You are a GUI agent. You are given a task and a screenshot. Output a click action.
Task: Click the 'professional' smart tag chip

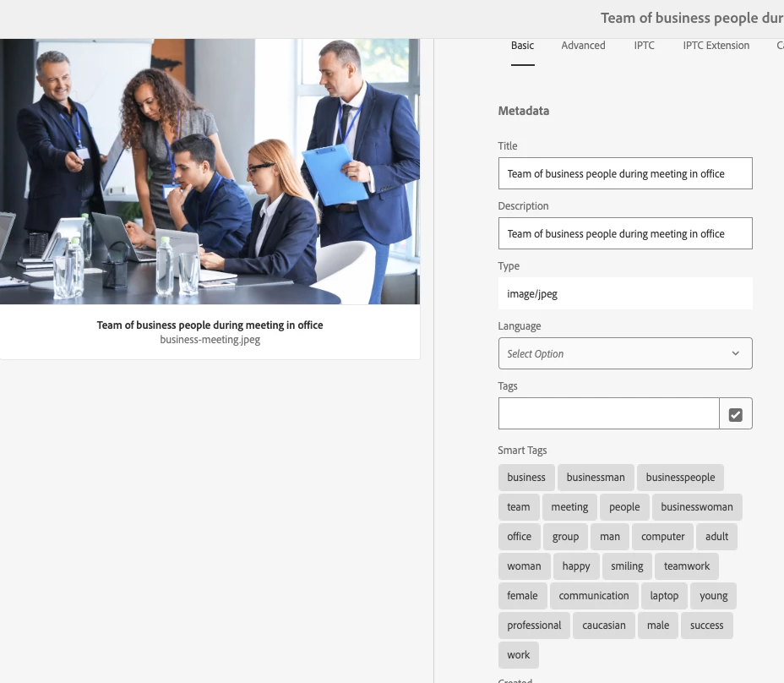coord(534,625)
